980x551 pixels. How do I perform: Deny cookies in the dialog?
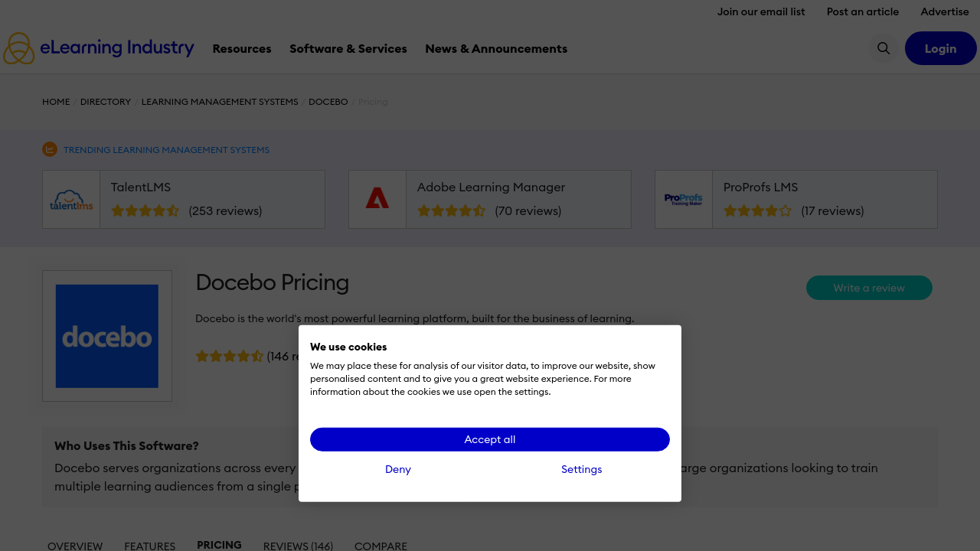[x=398, y=469]
